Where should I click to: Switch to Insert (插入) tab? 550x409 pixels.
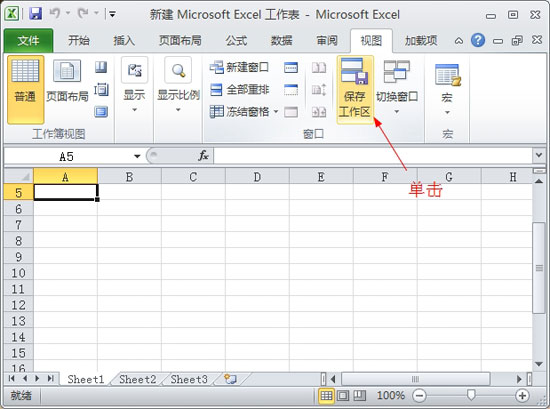124,41
